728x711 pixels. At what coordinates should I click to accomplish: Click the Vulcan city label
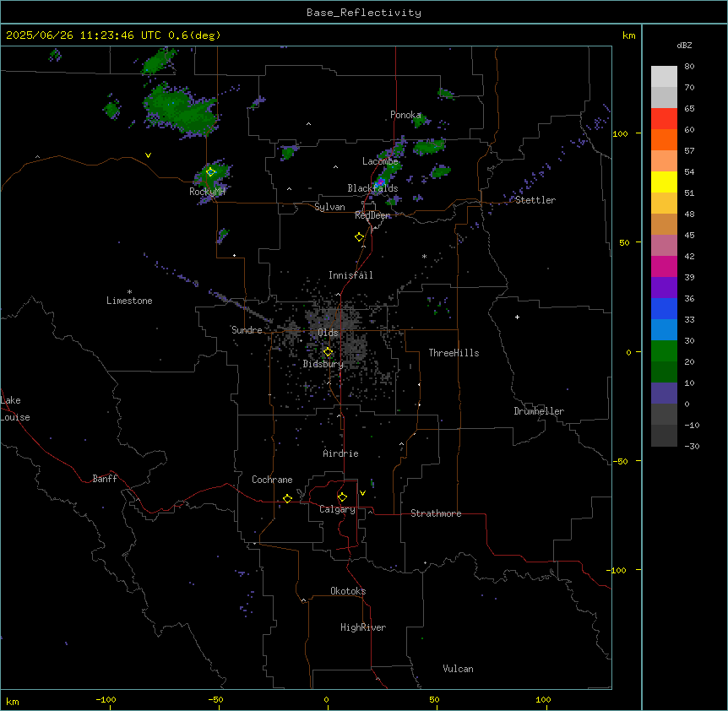tap(458, 669)
